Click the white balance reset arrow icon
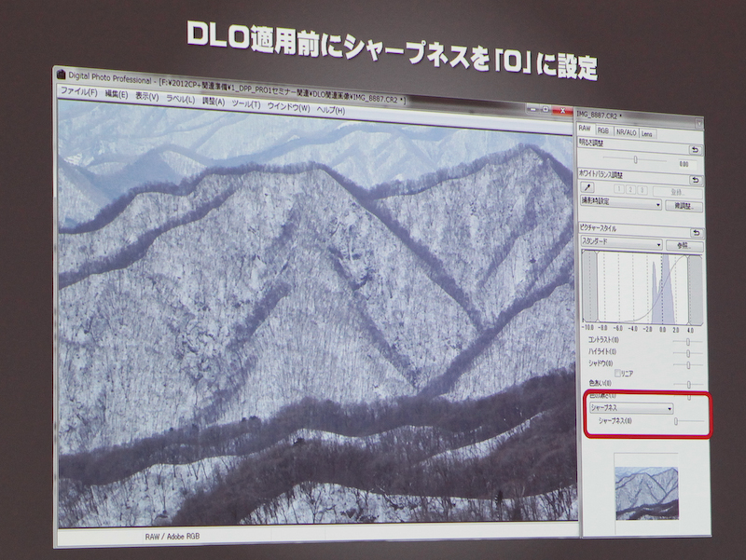Screen dimensions: 746x560 [697, 178]
